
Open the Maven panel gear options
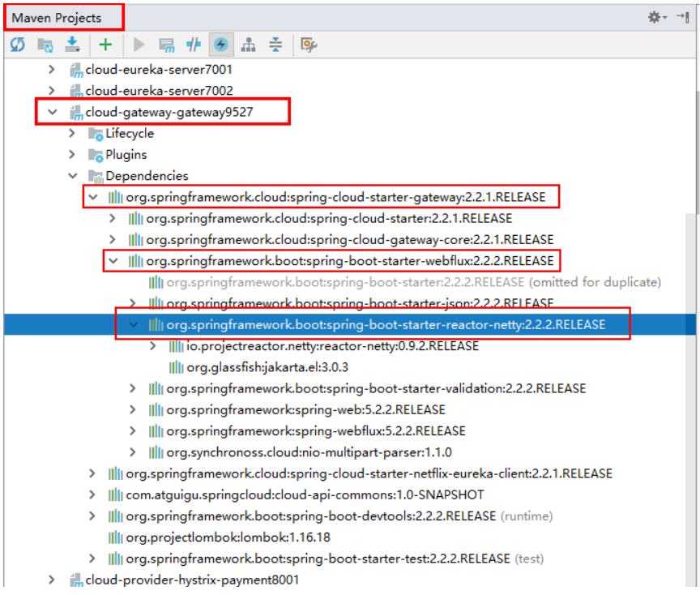[x=657, y=17]
